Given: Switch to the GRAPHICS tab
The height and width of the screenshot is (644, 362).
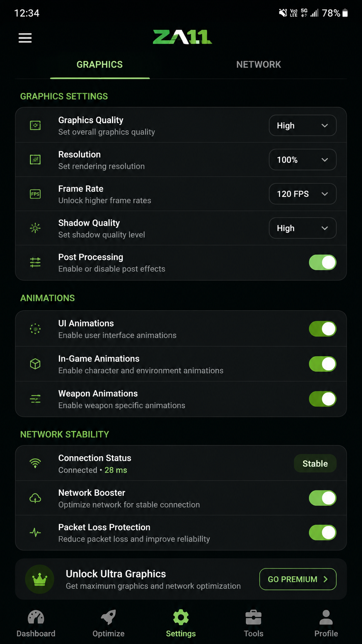Looking at the screenshot, I should point(100,65).
